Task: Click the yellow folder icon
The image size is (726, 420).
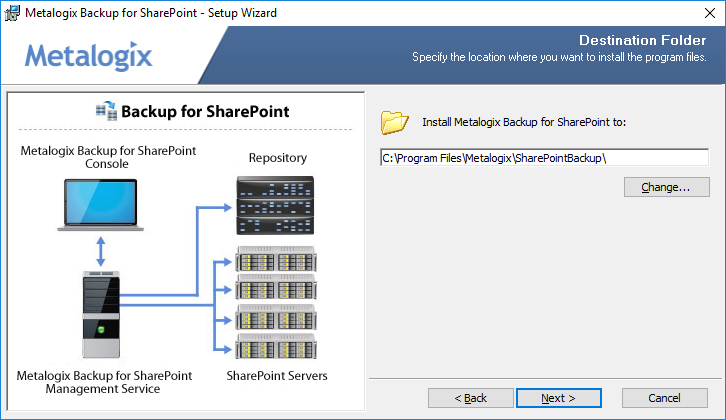Action: (395, 122)
